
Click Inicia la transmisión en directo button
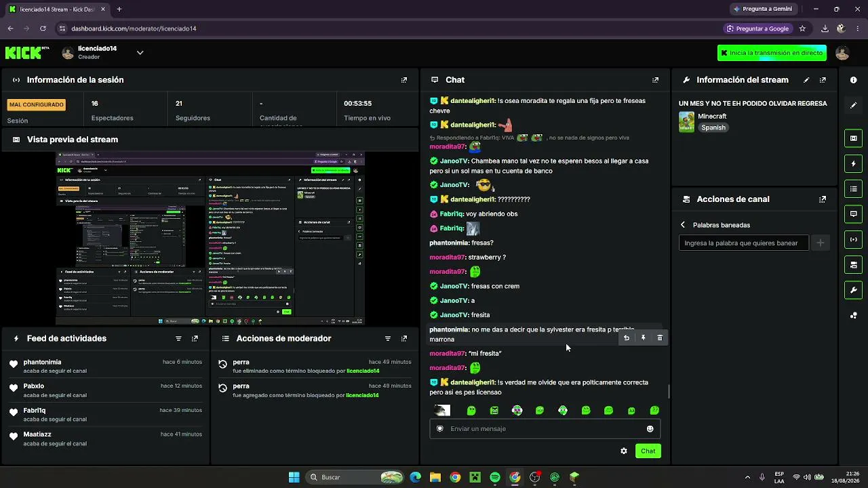pyautogui.click(x=772, y=53)
